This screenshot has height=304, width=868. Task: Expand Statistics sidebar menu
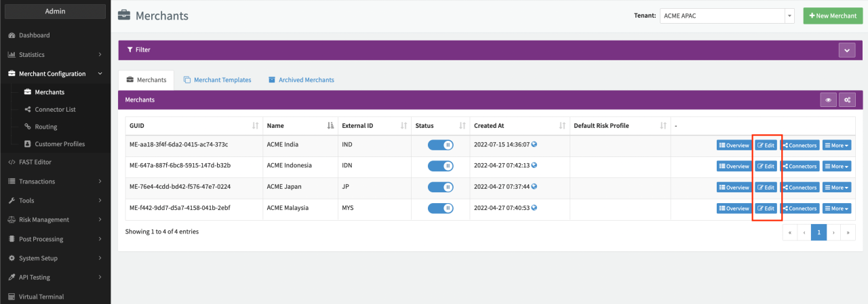(x=55, y=54)
